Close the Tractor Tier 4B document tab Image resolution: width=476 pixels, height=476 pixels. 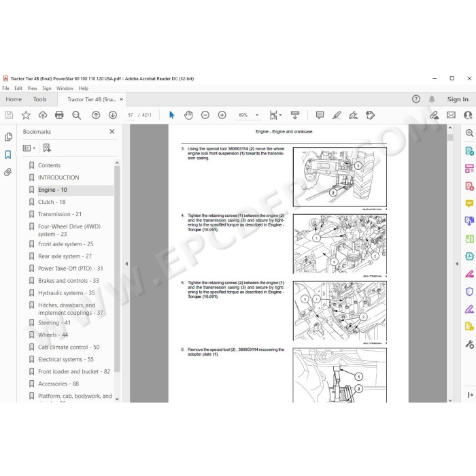click(x=122, y=99)
